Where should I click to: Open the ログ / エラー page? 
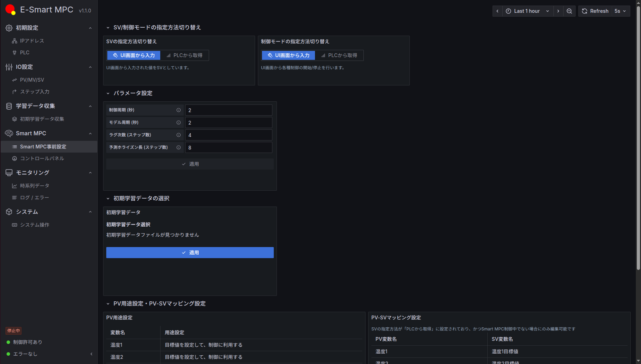tap(35, 198)
